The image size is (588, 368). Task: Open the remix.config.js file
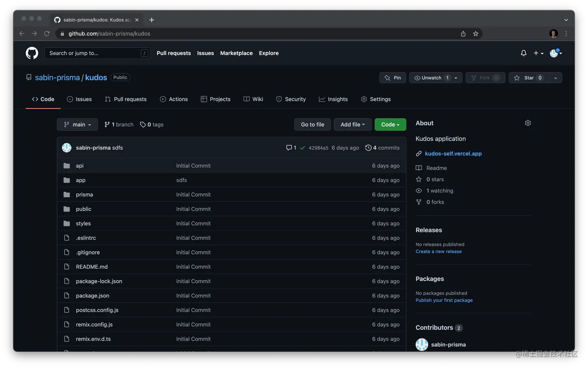94,324
